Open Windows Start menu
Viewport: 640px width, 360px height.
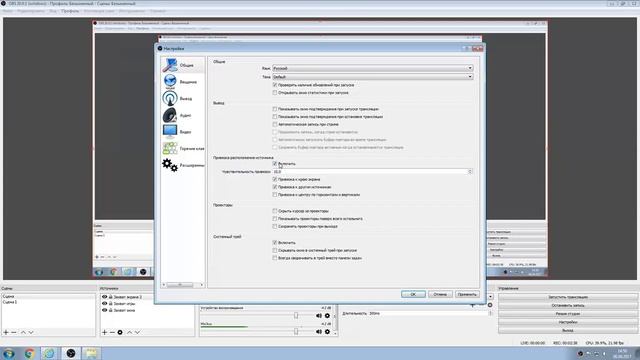9,353
